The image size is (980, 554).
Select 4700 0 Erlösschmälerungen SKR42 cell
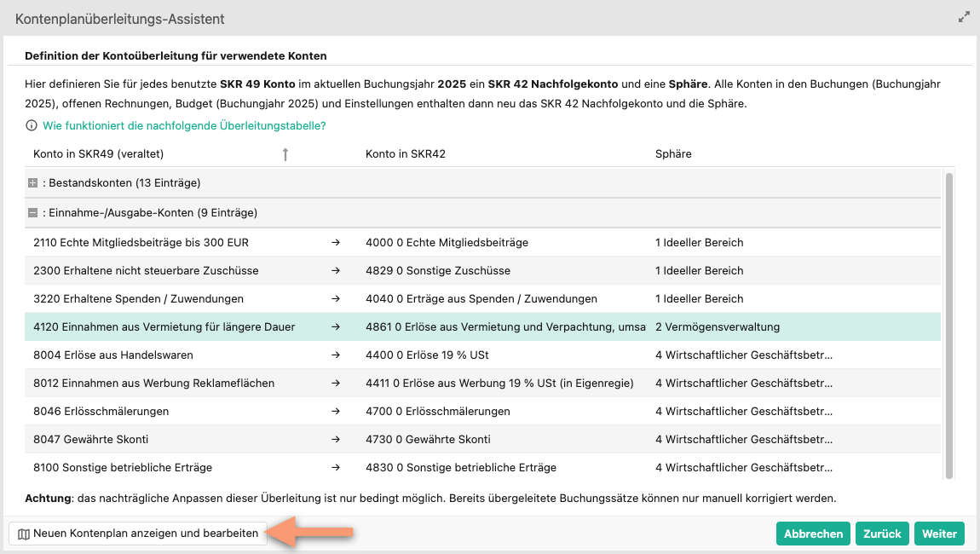pyautogui.click(x=438, y=412)
